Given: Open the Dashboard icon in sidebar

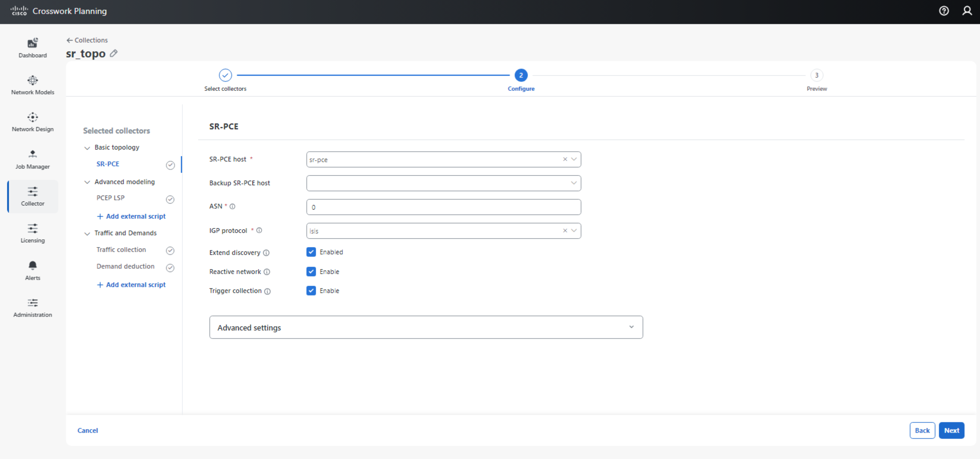Looking at the screenshot, I should (33, 43).
